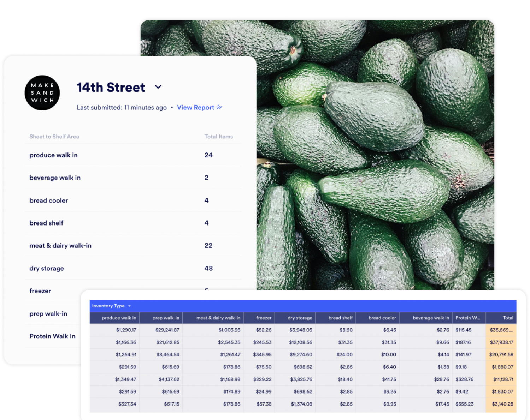
Task: Select the Protein Walk In row
Action: pos(52,336)
